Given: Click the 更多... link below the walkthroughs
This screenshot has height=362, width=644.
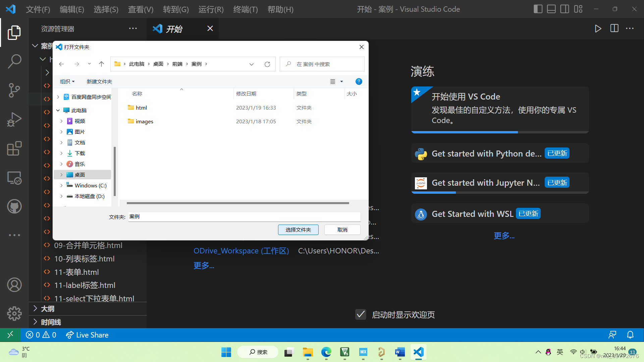Looking at the screenshot, I should tap(504, 236).
